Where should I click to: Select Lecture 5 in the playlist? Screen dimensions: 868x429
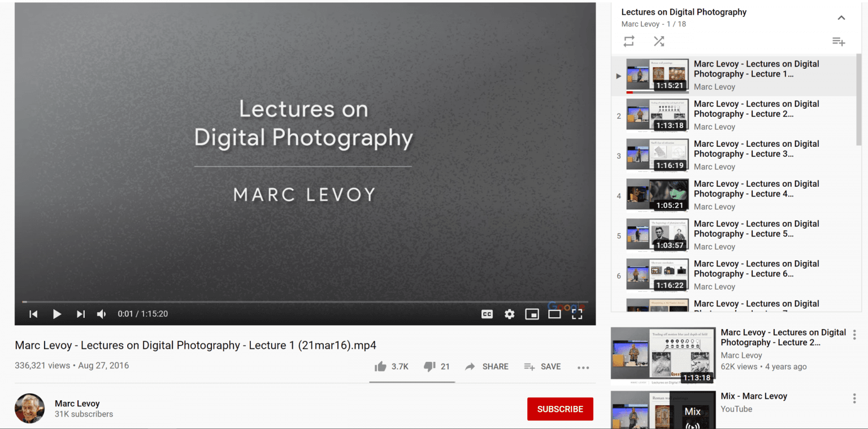pyautogui.click(x=734, y=236)
